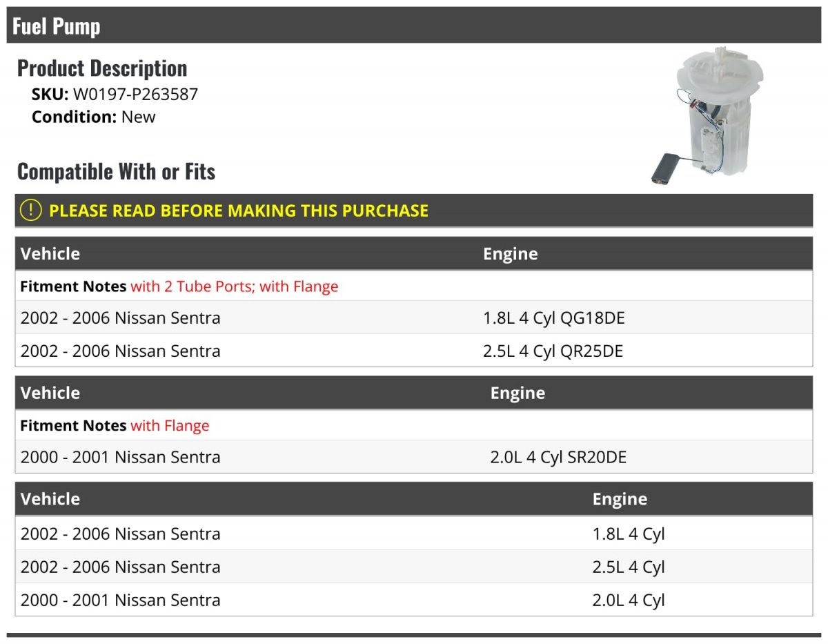
Task: Select the 2.5L 4 Cyl QR25DE engine row
Action: coord(414,351)
